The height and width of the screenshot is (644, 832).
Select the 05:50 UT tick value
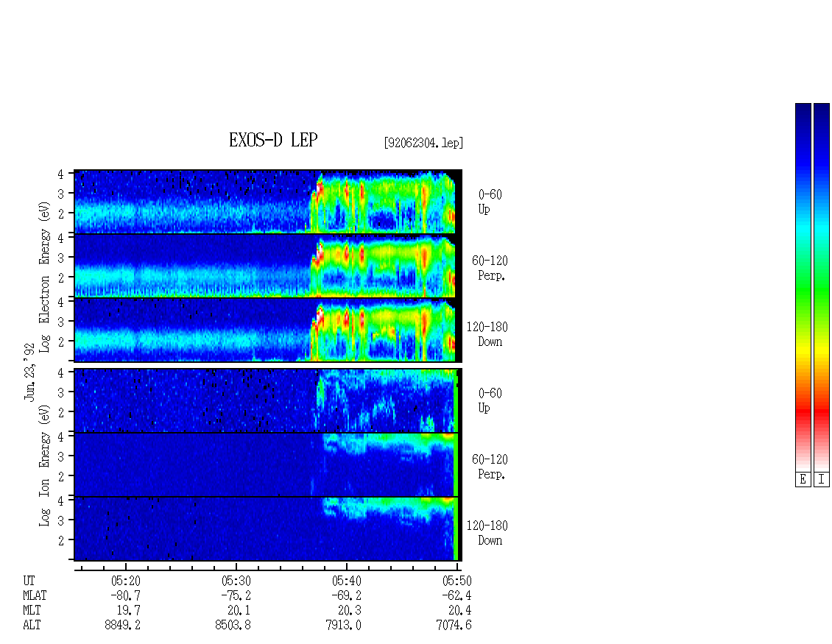(x=456, y=581)
